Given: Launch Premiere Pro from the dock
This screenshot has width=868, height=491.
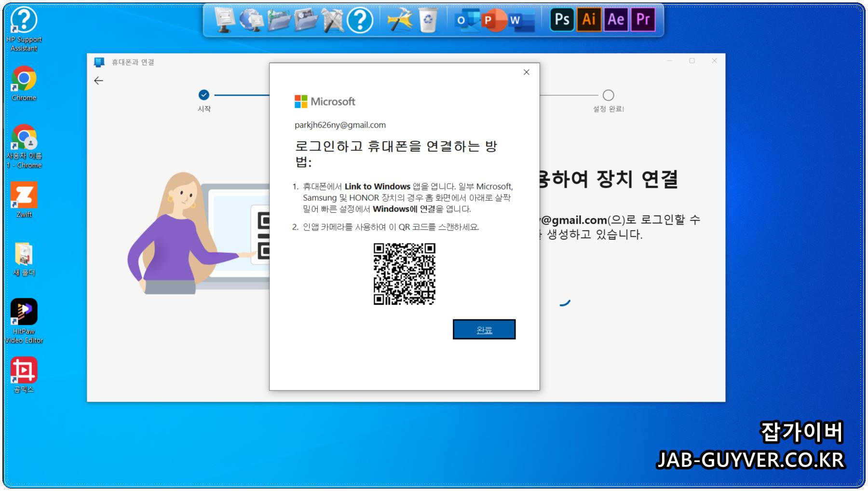Looking at the screenshot, I should point(643,20).
